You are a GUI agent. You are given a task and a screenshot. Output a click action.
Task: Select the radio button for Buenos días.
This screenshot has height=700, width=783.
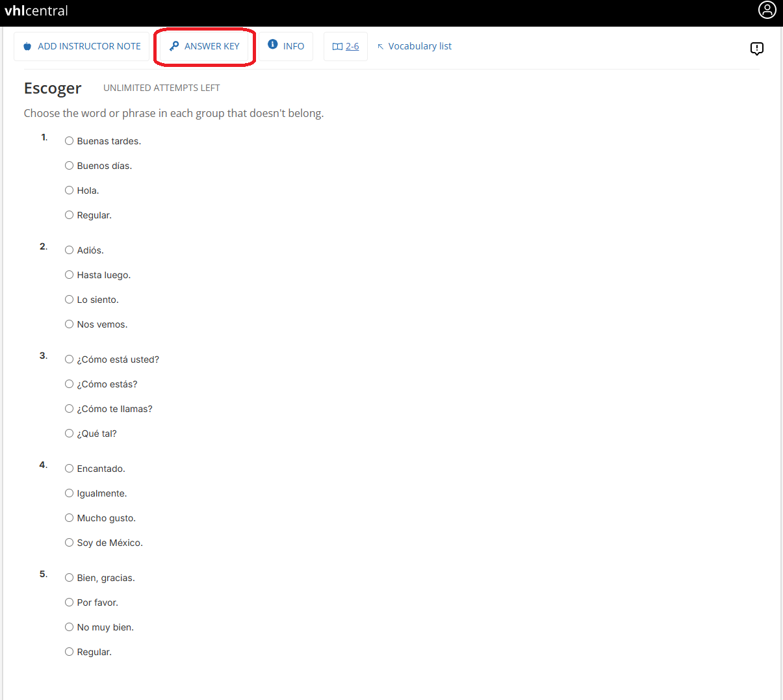(x=69, y=166)
